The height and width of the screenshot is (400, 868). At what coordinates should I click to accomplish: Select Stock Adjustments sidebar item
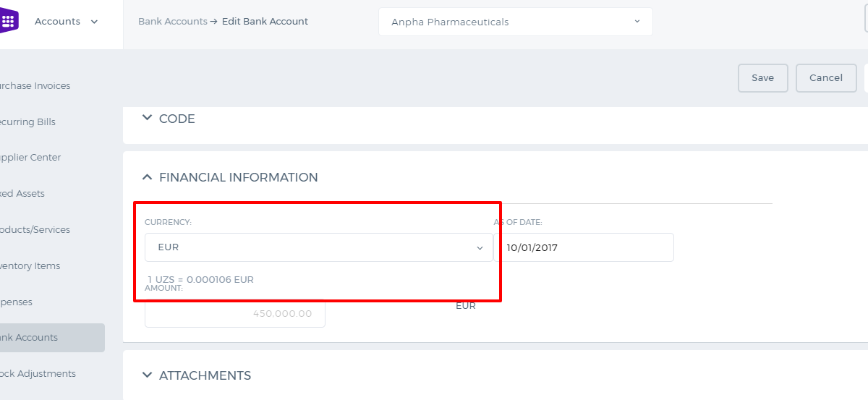coord(38,373)
